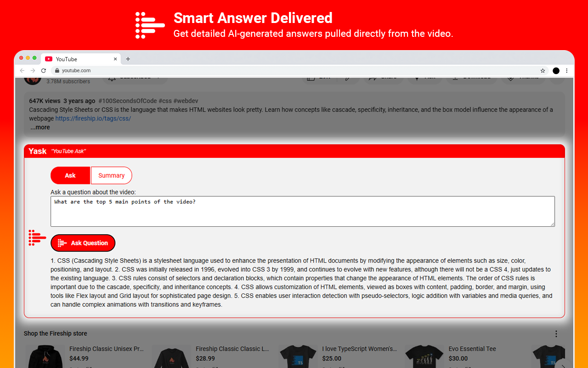This screenshot has height=368, width=588.
Task: Open the Chrome three-dot menu
Action: pos(567,71)
